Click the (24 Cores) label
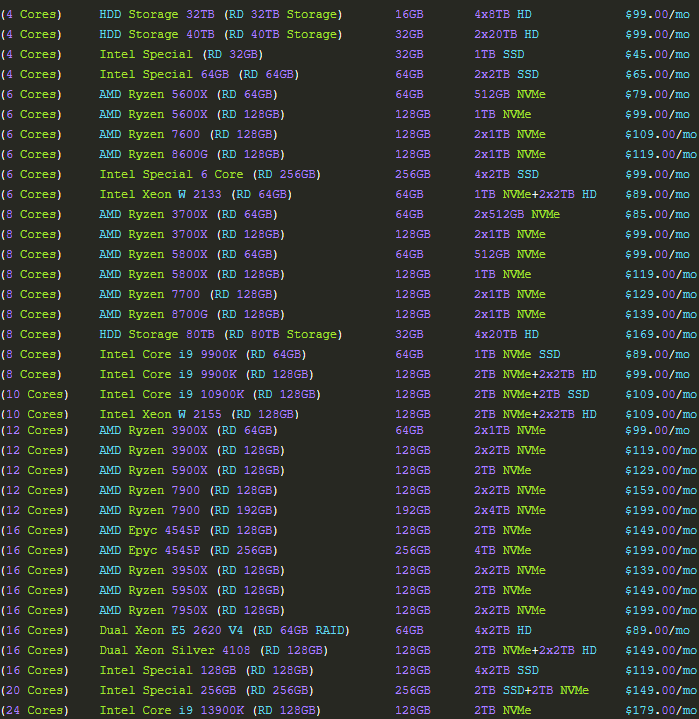 point(35,711)
